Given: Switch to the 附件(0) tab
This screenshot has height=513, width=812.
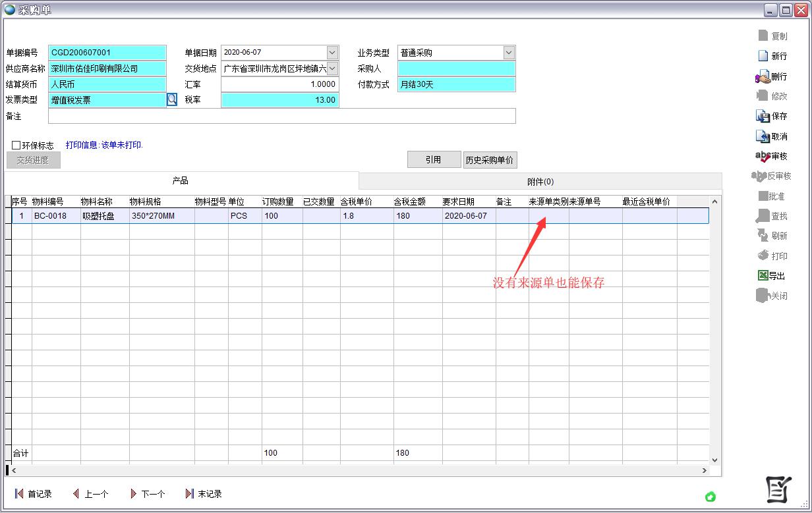Looking at the screenshot, I should click(x=540, y=182).
